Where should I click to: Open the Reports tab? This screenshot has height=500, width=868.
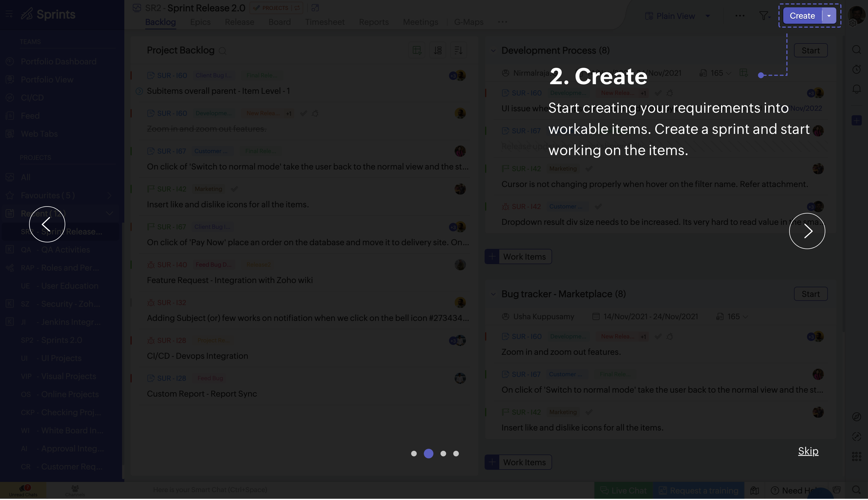pyautogui.click(x=374, y=22)
